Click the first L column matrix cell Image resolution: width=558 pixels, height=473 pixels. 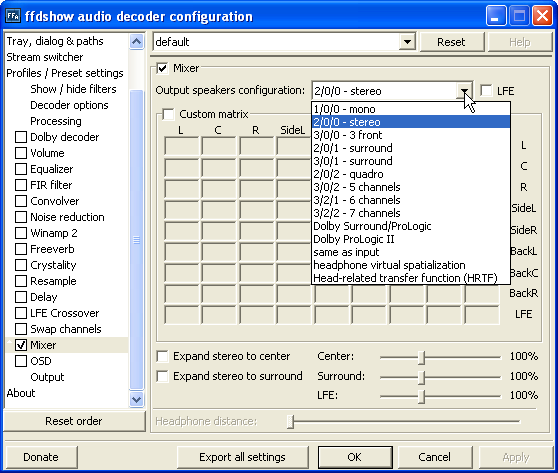point(181,146)
